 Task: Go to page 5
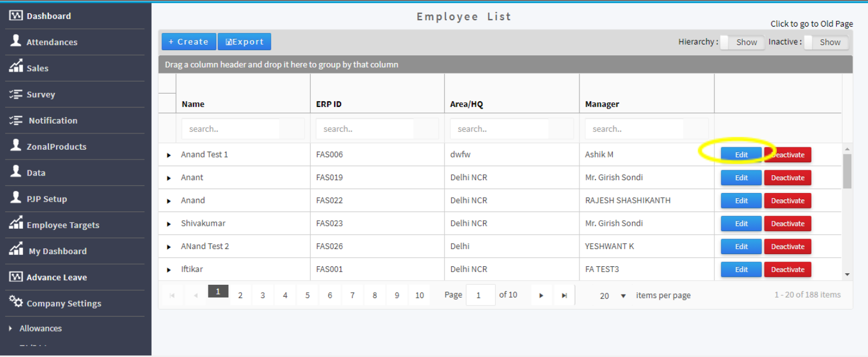point(307,295)
